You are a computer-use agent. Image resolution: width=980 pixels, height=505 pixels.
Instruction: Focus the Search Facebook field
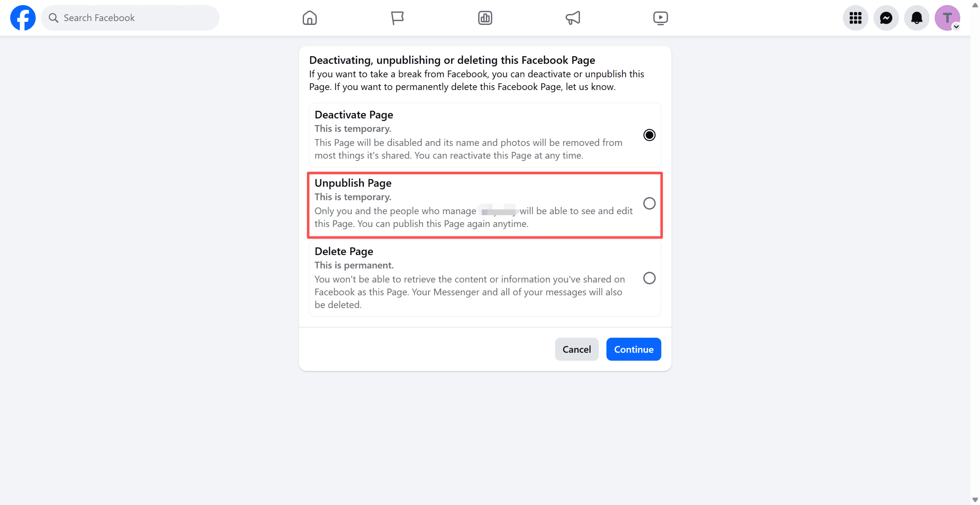tap(130, 18)
